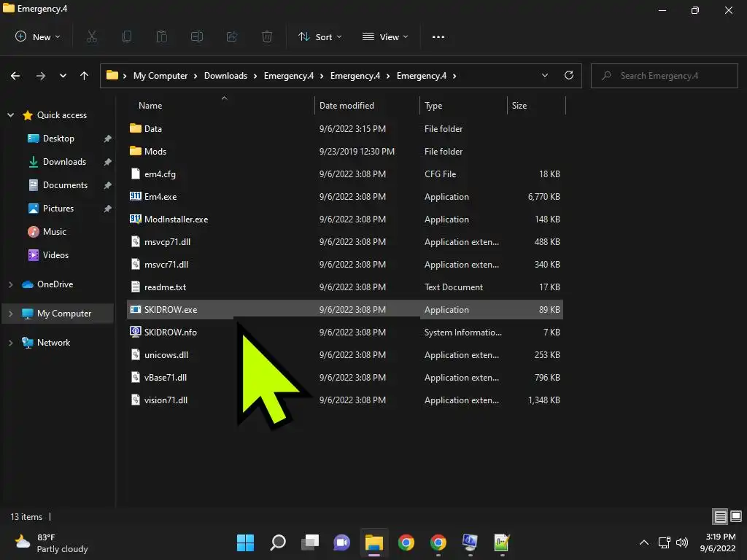Select the readme.txt file

pyautogui.click(x=165, y=287)
